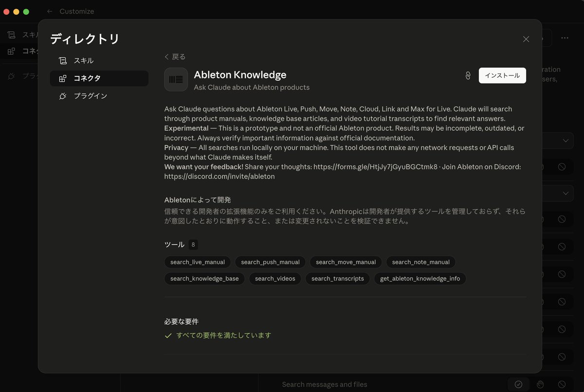Click the red close window button
Image resolution: width=584 pixels, height=392 pixels.
(6, 12)
